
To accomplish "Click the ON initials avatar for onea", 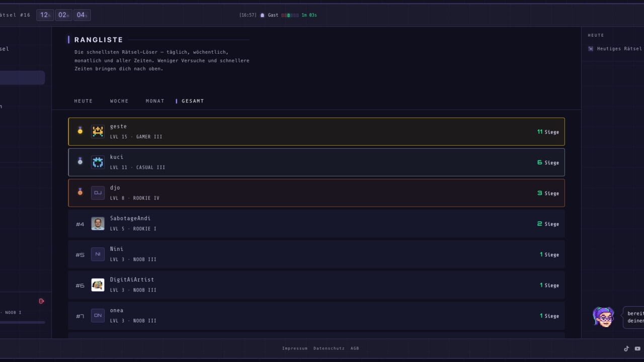I will [98, 316].
